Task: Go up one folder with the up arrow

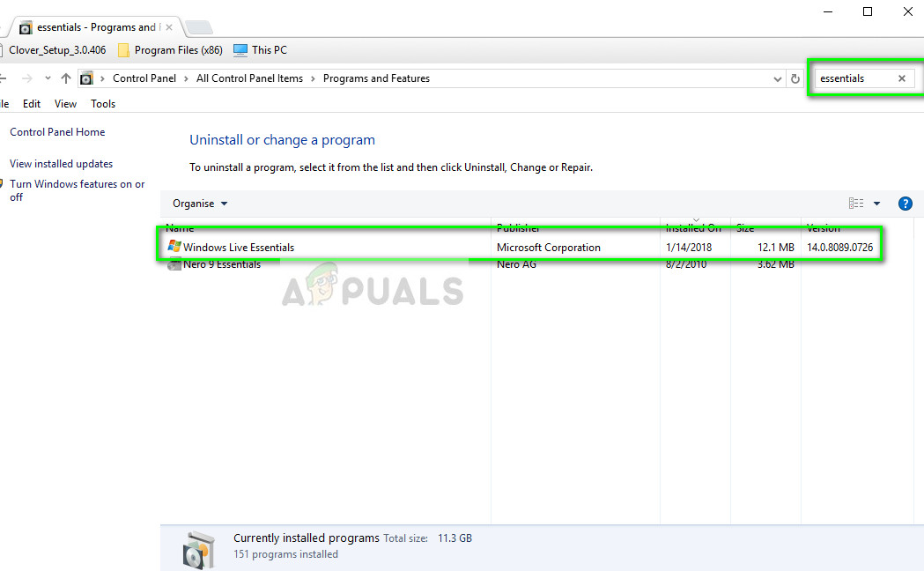Action: coord(66,78)
